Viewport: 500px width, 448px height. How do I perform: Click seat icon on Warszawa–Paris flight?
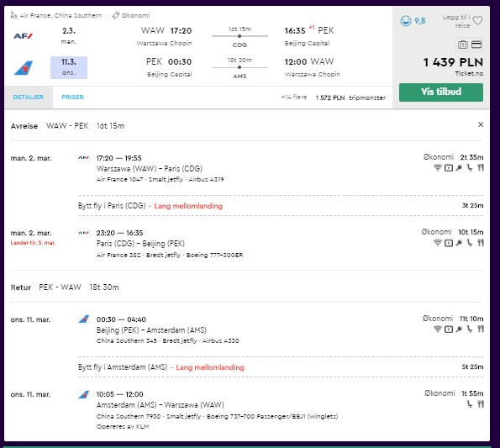click(470, 168)
